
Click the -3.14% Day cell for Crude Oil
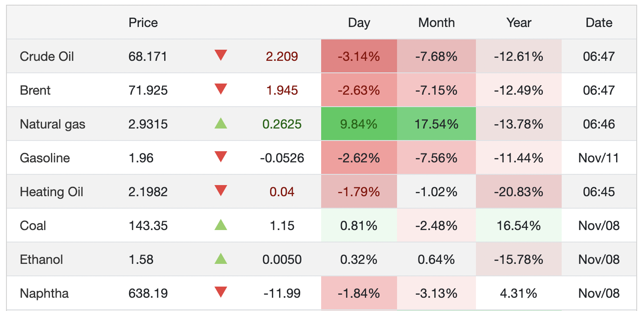[359, 56]
